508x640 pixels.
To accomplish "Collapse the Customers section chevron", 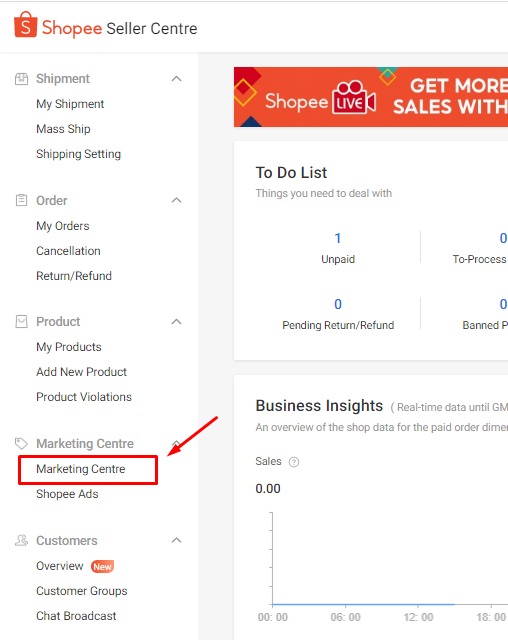I will 176,540.
